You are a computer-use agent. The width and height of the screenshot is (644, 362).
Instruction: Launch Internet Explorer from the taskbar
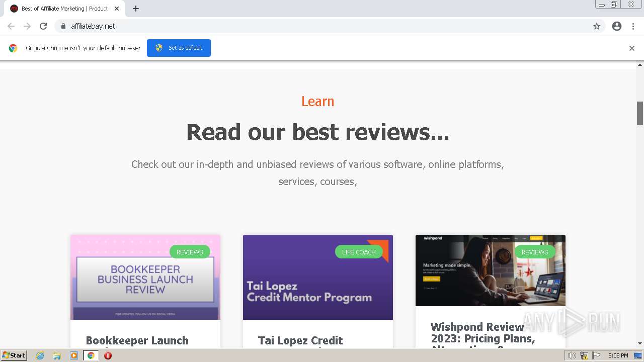(40, 355)
